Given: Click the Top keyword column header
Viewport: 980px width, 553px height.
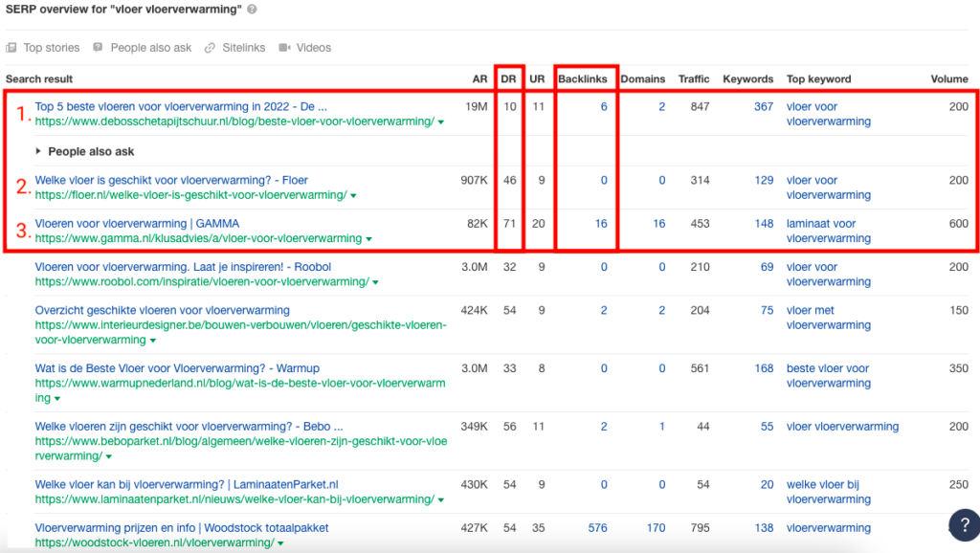Looking at the screenshot, I should pyautogui.click(x=819, y=78).
